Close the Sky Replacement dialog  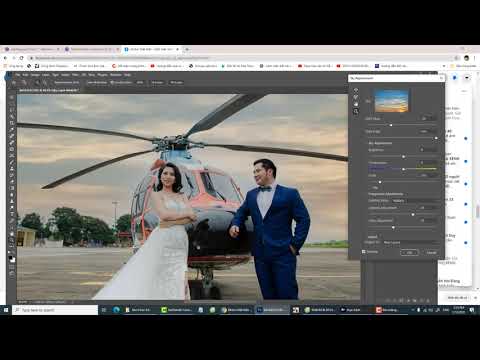coord(441,78)
